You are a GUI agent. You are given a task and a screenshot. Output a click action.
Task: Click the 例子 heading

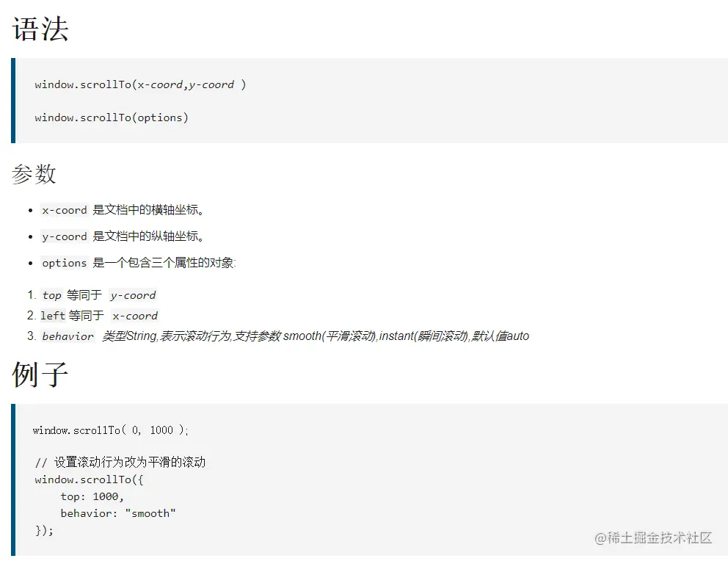[40, 374]
